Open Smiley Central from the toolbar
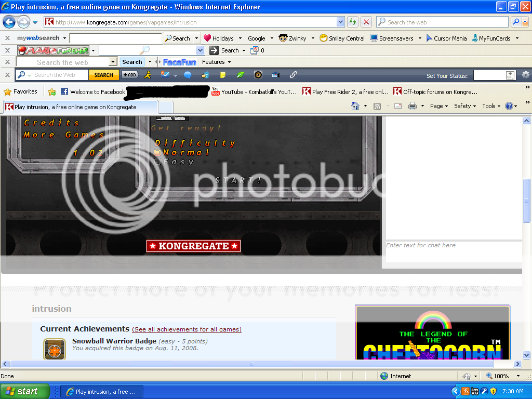 [x=342, y=38]
